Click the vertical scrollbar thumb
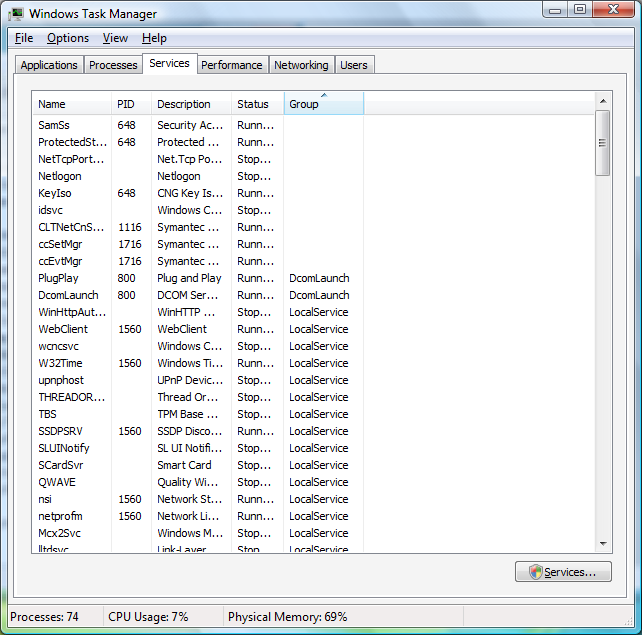Image resolution: width=642 pixels, height=635 pixels. [x=603, y=143]
